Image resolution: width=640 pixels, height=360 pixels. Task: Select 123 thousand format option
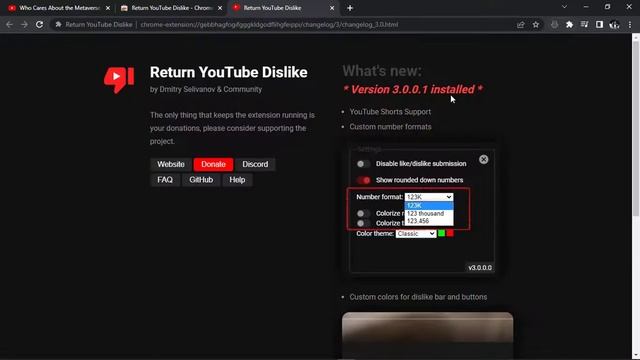point(429,213)
